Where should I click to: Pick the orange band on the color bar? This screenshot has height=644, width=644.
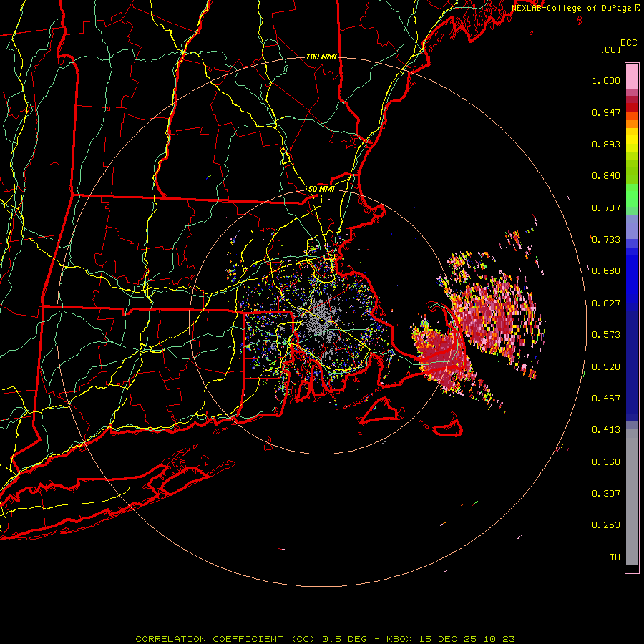point(632,124)
